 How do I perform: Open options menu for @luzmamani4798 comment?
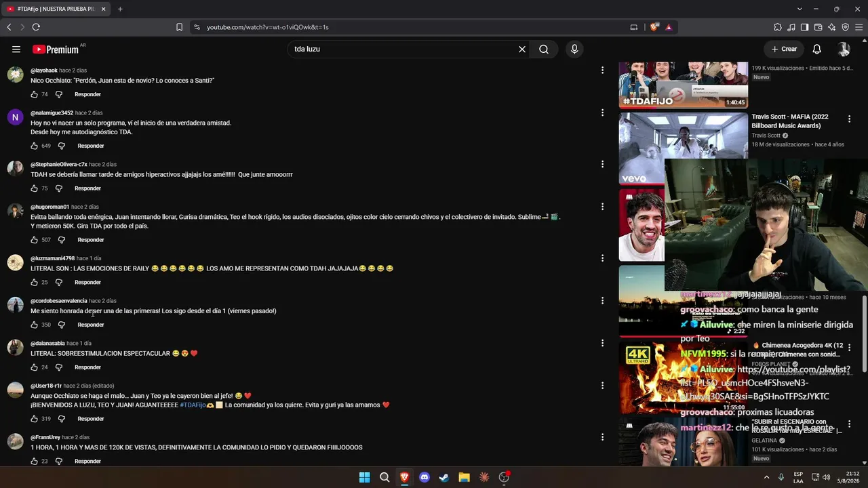(x=602, y=258)
